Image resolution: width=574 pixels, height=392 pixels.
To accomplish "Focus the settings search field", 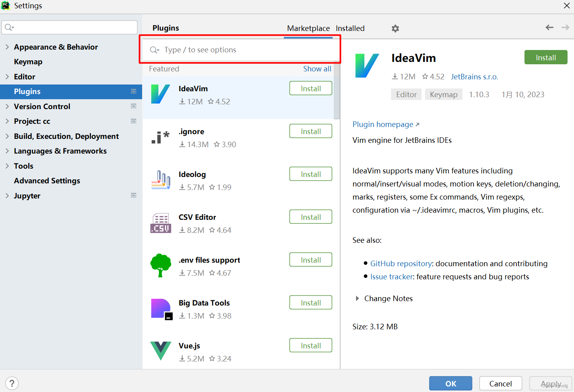I will coord(69,27).
